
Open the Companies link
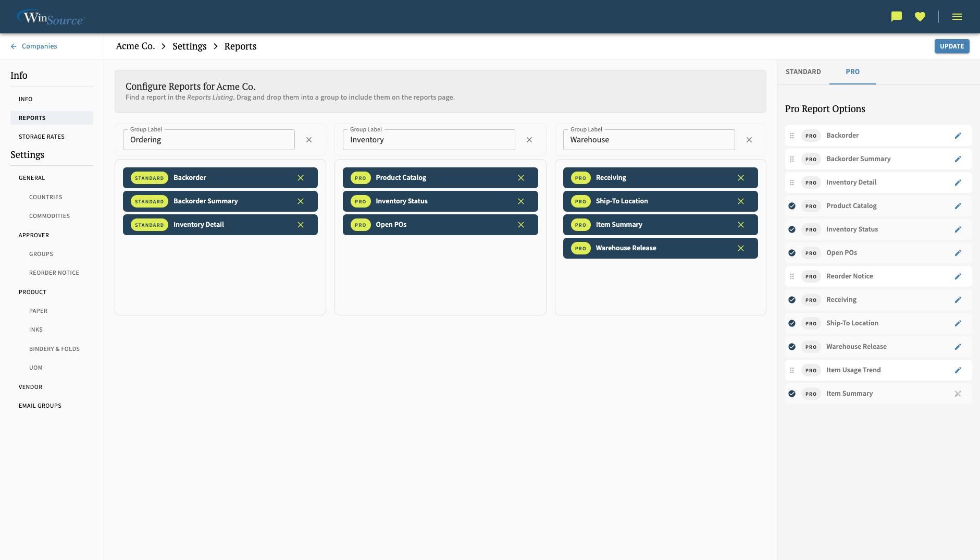pos(39,46)
